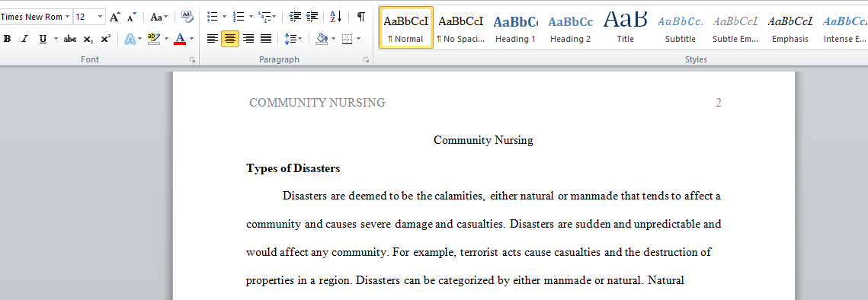The width and height of the screenshot is (868, 300).
Task: Toggle Underline formatting
Action: point(43,39)
